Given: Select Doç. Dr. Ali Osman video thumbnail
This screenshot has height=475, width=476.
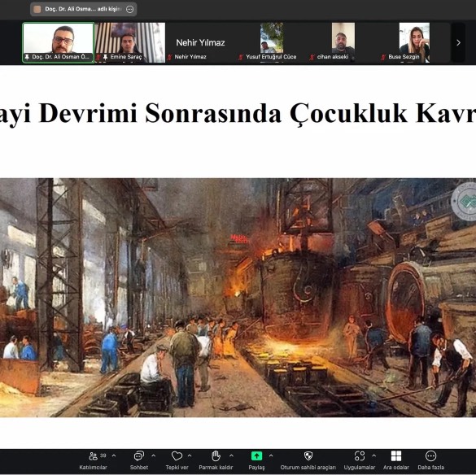Looking at the screenshot, I should 59,42.
